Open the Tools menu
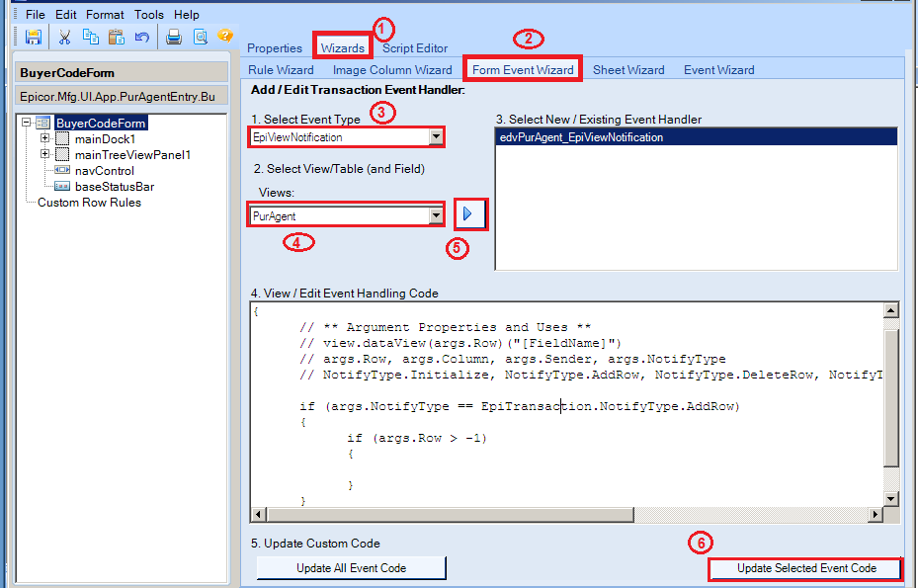 pyautogui.click(x=148, y=14)
